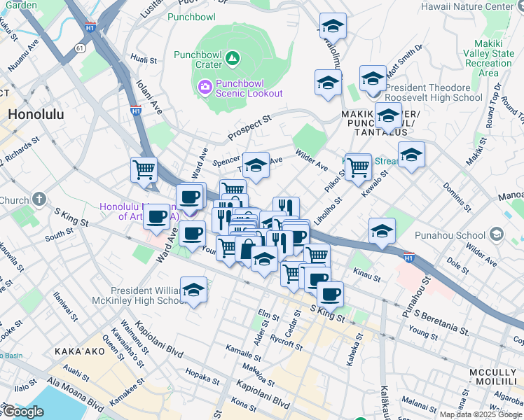Click the shopping cart marker north of Kinau St
This screenshot has width=524, height=420.
click(317, 256)
